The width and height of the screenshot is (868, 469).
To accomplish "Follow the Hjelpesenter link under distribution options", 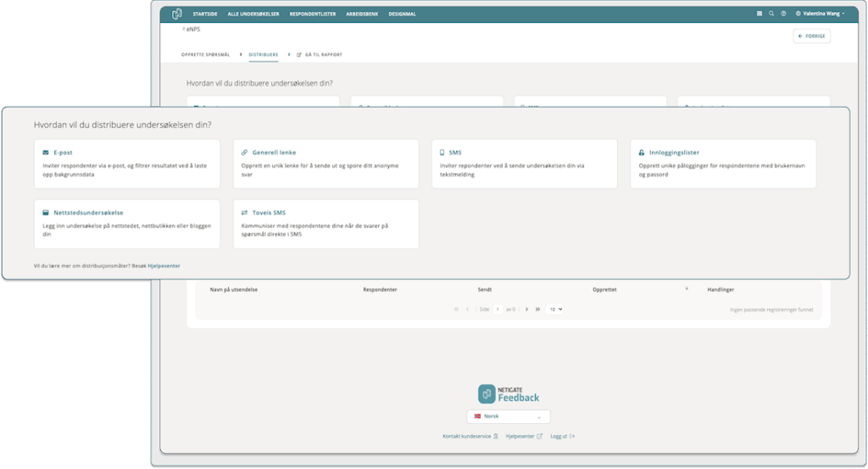I will [x=164, y=265].
